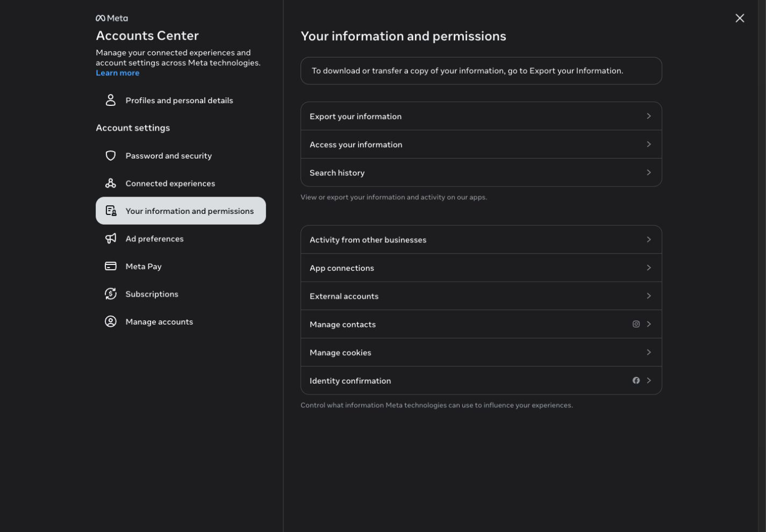Open chevron on Manage cookies row
The image size is (766, 532).
coord(649,353)
